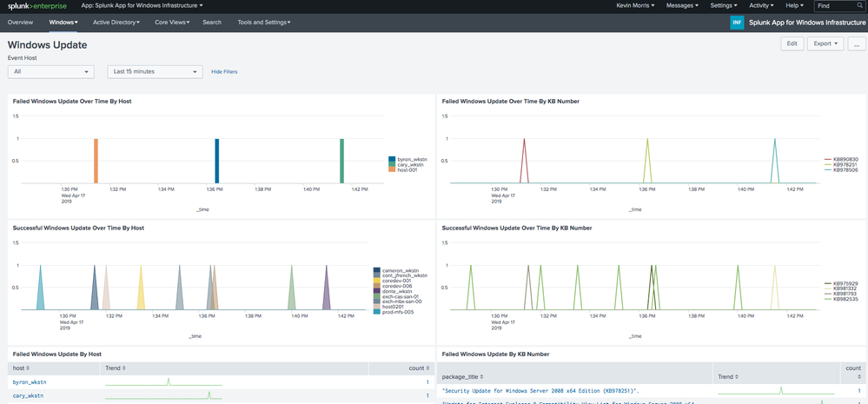Click KB975929 legend entry
This screenshot has height=404, width=868.
841,283
